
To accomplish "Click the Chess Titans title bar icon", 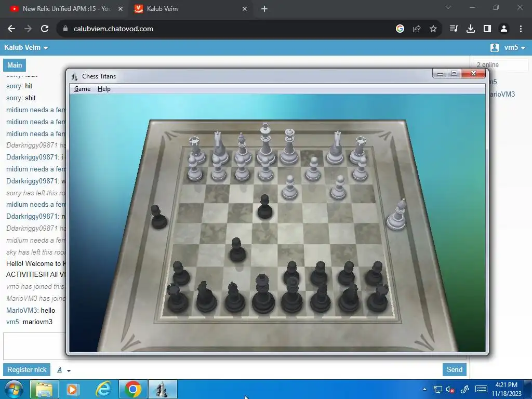I will click(74, 76).
